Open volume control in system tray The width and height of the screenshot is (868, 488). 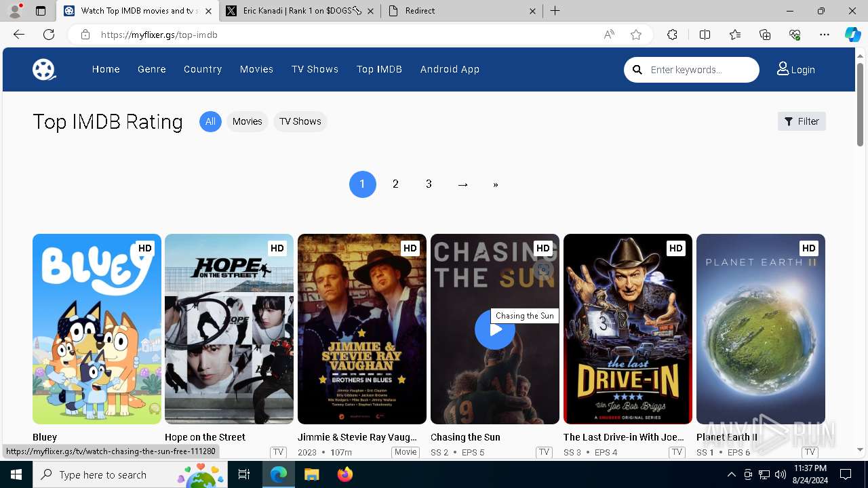click(x=781, y=474)
